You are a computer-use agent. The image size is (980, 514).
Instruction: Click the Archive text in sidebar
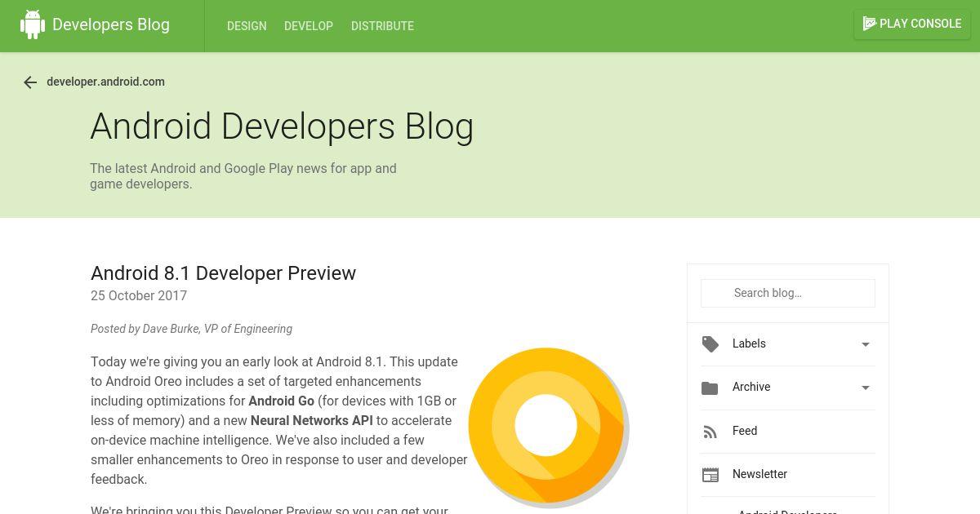(x=751, y=387)
